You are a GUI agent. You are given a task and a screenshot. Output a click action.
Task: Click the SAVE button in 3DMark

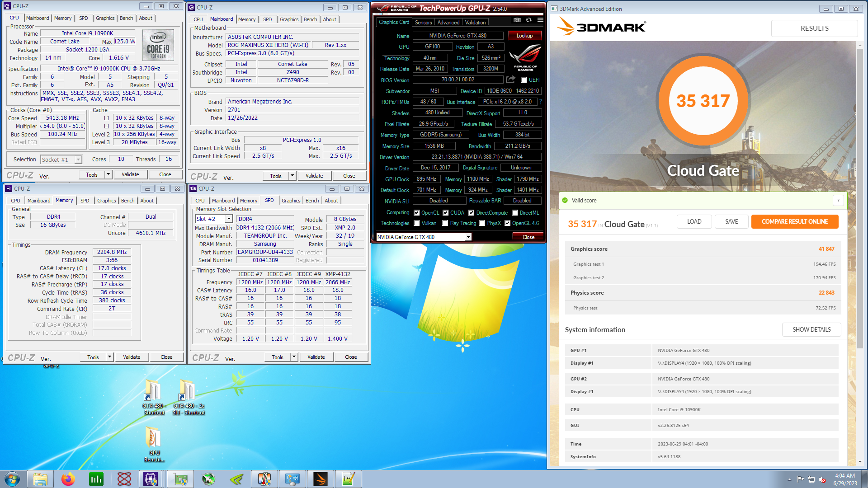[731, 221]
